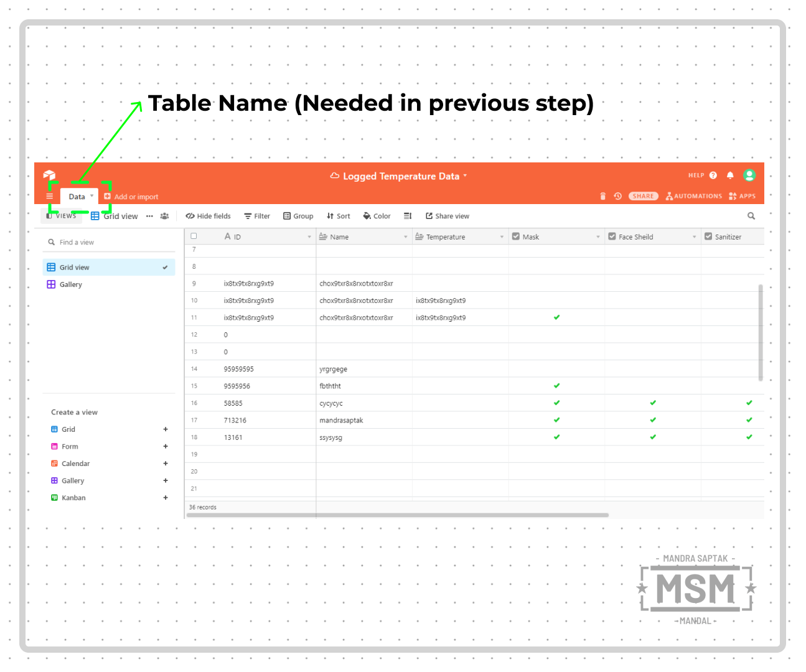Toggle Mask checkbox for cycycyc row
Screen dimensions: 806x672
coord(556,403)
